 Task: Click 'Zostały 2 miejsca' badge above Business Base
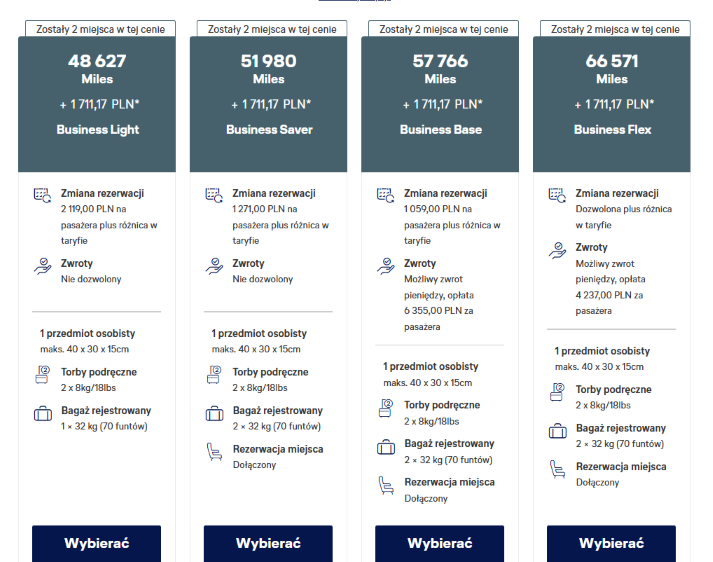(443, 29)
